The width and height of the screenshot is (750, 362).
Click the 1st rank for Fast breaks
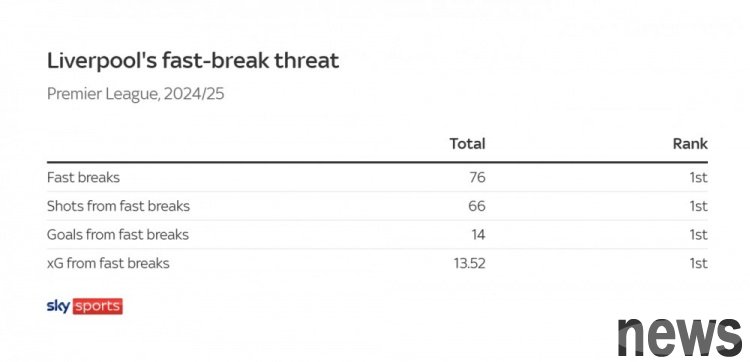click(698, 177)
